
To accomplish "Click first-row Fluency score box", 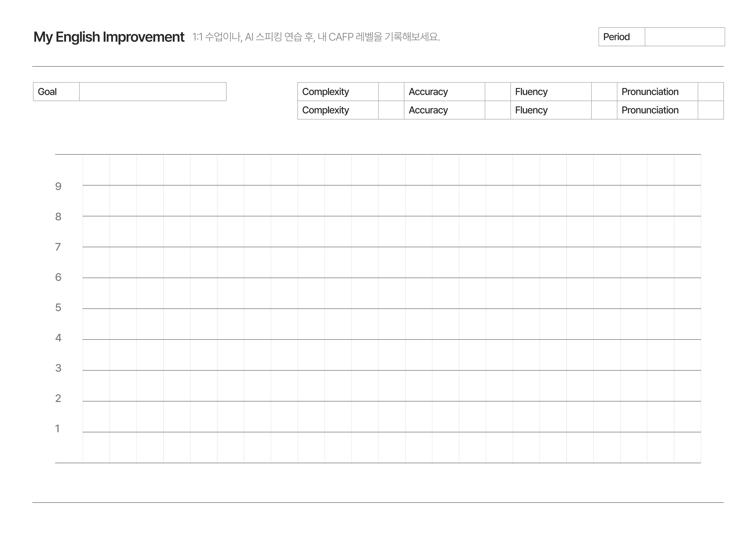I will [604, 92].
